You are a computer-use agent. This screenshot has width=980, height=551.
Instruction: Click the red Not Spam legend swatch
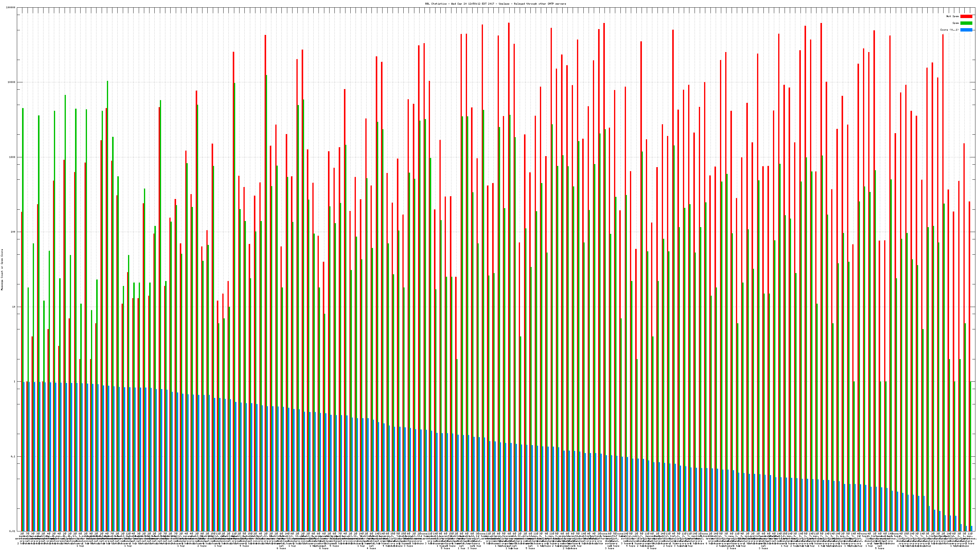pyautogui.click(x=966, y=16)
